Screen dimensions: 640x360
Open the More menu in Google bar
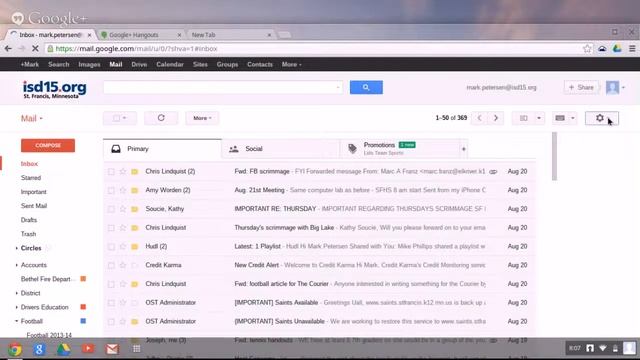click(x=291, y=64)
